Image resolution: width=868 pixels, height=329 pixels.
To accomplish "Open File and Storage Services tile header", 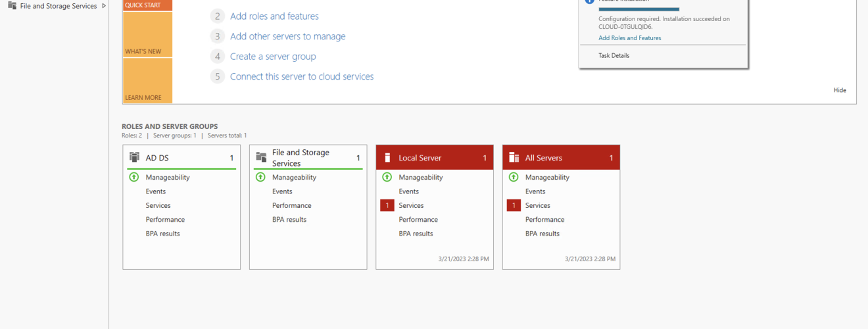I will [308, 158].
